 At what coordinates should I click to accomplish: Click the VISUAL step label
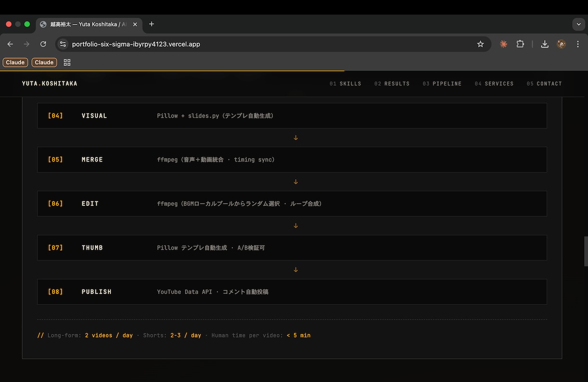pyautogui.click(x=94, y=116)
